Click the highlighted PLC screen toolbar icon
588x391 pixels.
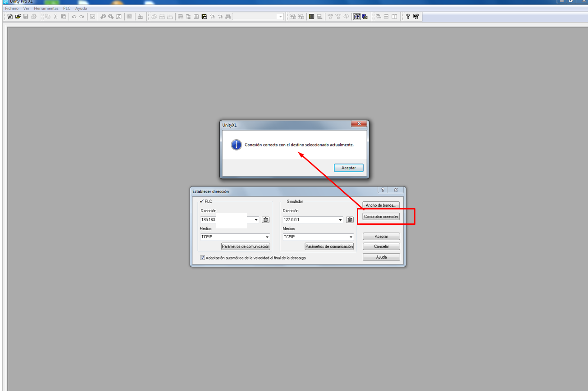coord(357,17)
